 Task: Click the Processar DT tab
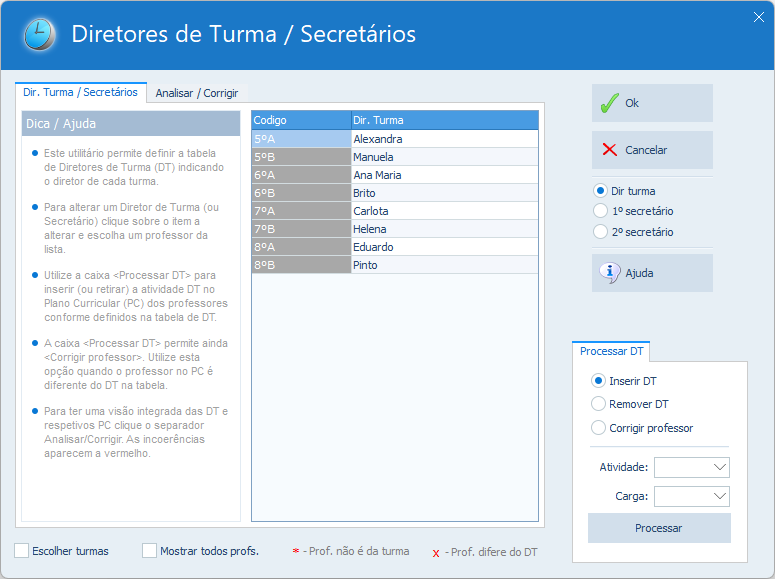[611, 351]
